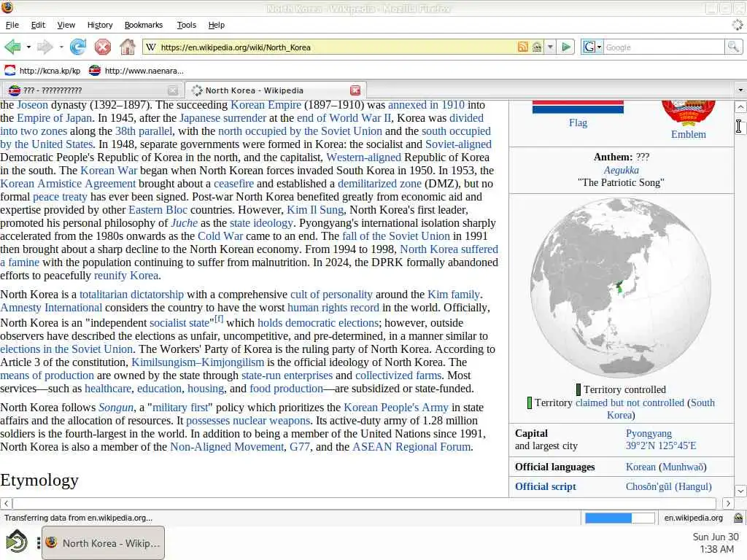The height and width of the screenshot is (560, 747).
Task: Click the emblem image in infobox
Action: click(689, 112)
